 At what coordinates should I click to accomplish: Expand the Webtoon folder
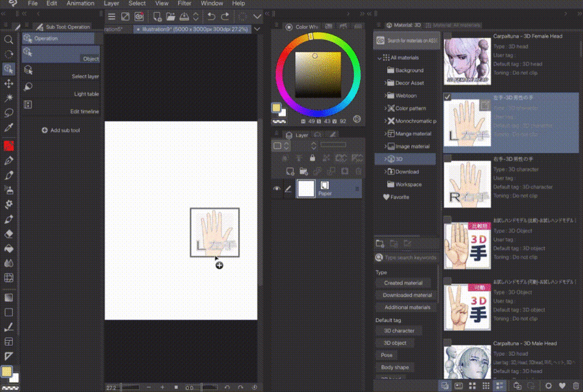(385, 95)
